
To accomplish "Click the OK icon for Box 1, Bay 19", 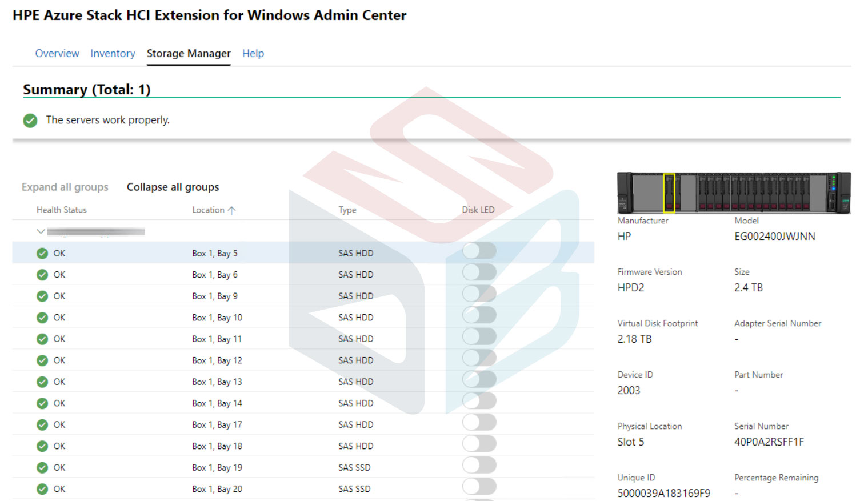I will pos(42,467).
